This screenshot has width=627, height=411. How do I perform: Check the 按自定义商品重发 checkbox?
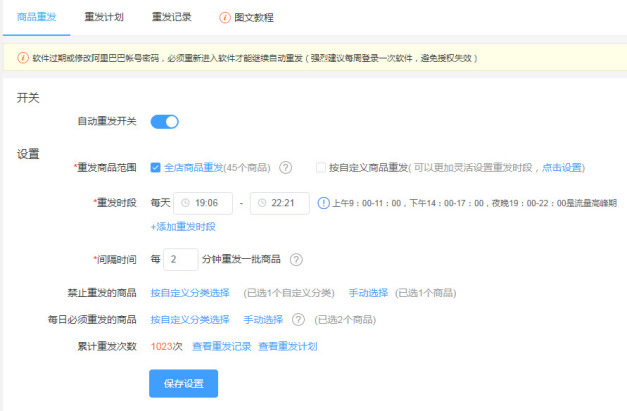point(320,167)
